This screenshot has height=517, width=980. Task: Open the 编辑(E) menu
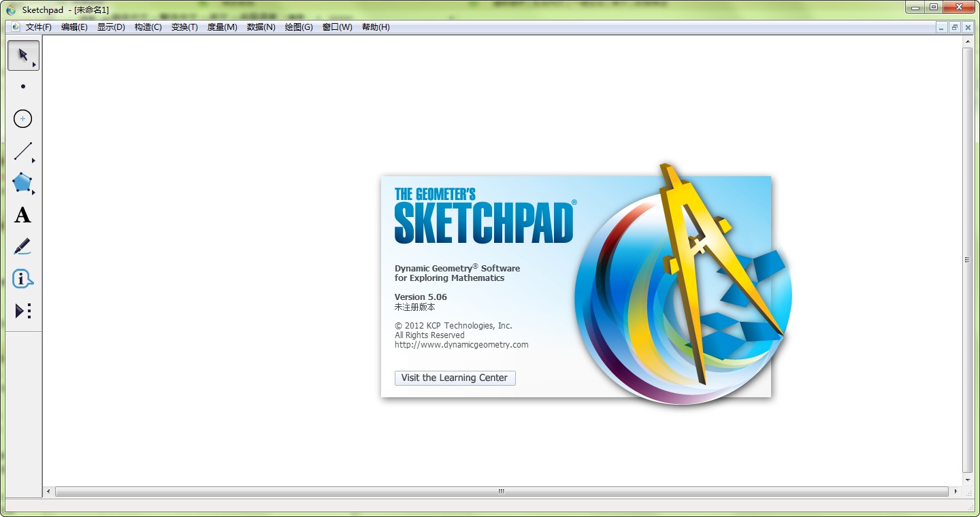coord(74,27)
